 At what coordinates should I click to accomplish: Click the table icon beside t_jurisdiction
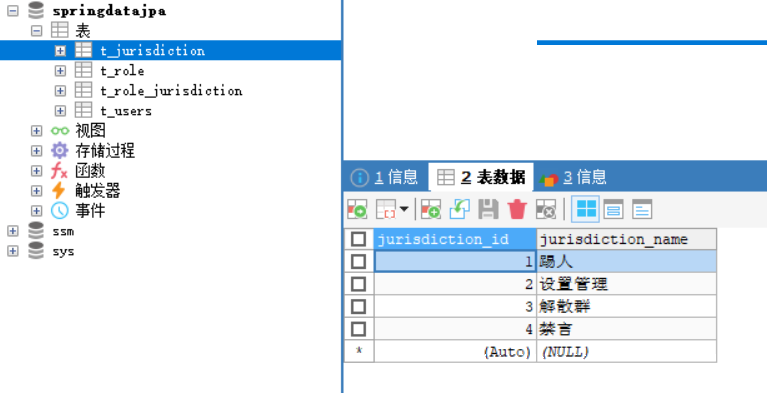pyautogui.click(x=84, y=50)
